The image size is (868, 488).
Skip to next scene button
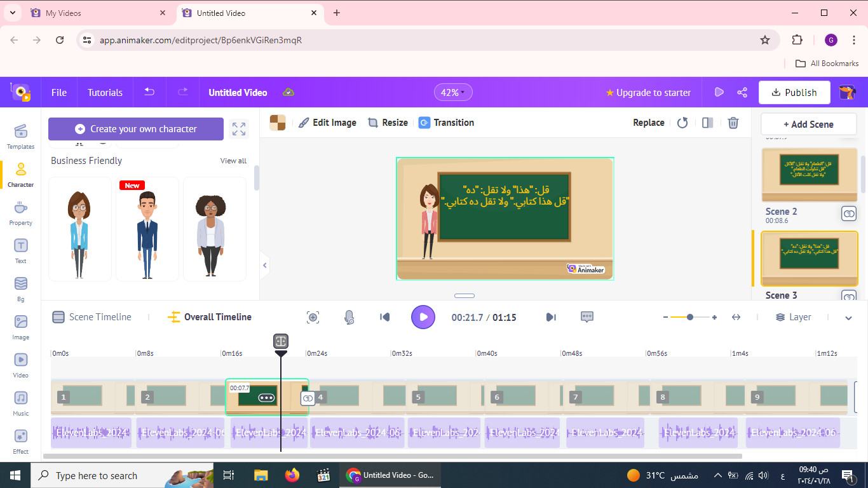(x=551, y=317)
